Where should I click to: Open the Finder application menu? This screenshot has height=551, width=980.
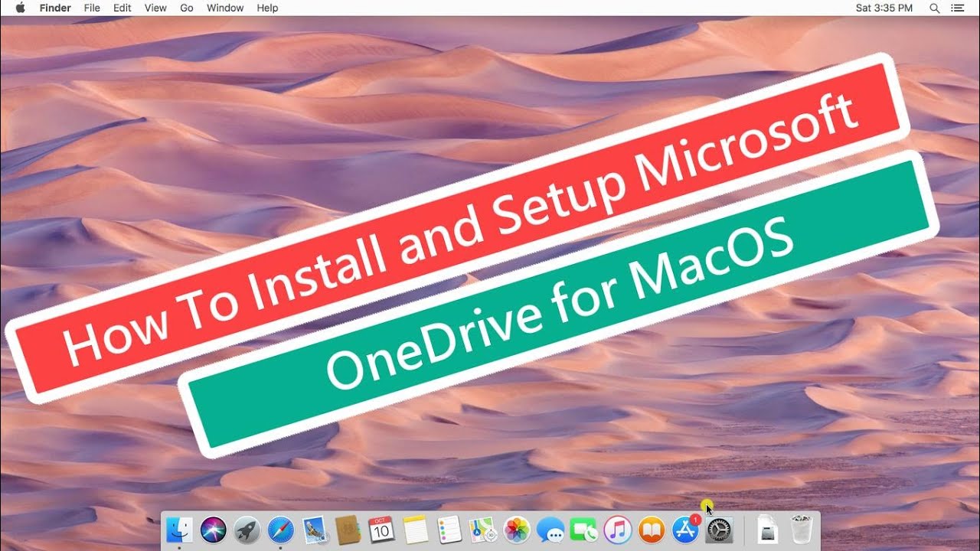(x=55, y=8)
